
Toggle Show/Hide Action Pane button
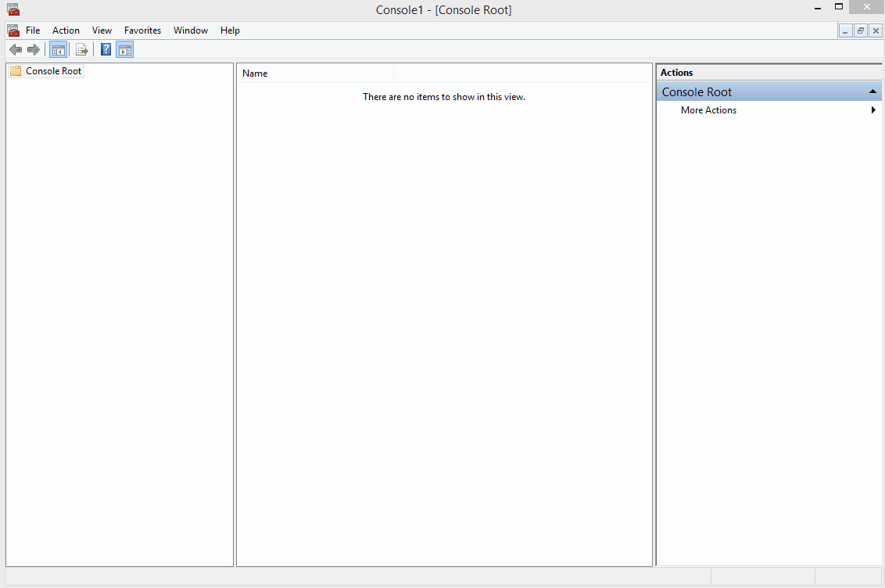(x=125, y=50)
